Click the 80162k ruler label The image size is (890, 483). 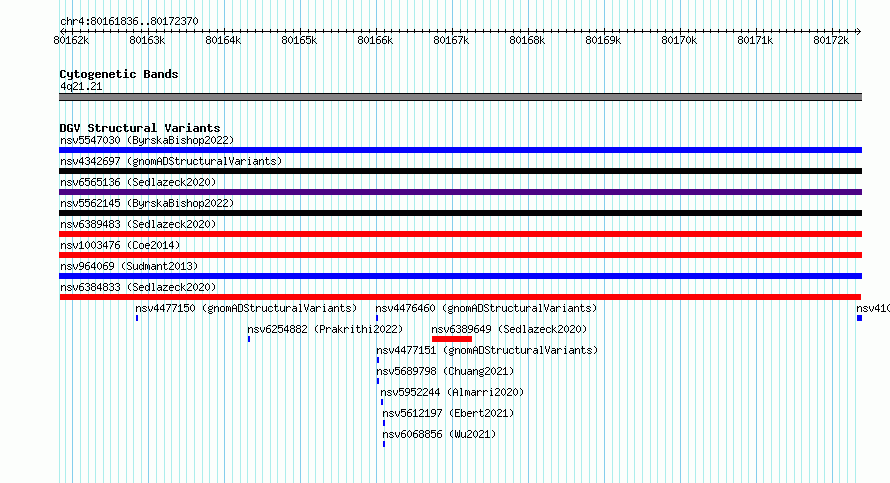(71, 40)
